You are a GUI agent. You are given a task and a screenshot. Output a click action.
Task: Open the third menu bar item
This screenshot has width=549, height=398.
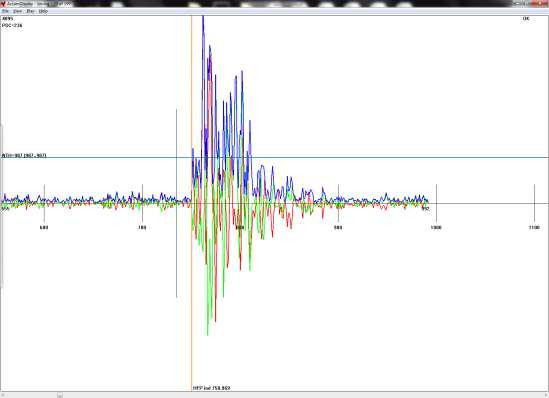coord(30,11)
